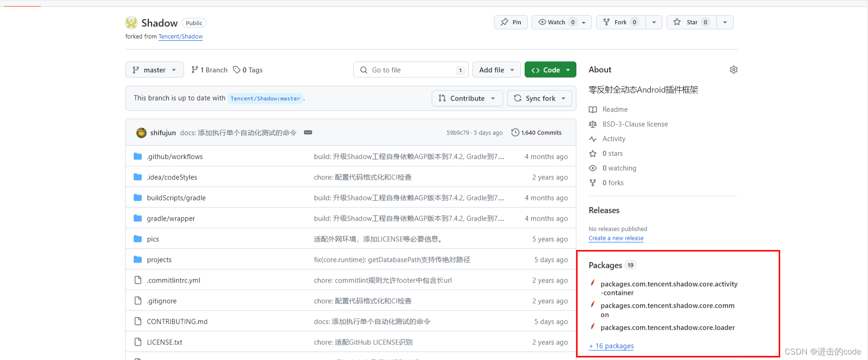Viewport: 868px width, 360px height.
Task: Open the .github/workflows commit message link
Action: coord(409,157)
